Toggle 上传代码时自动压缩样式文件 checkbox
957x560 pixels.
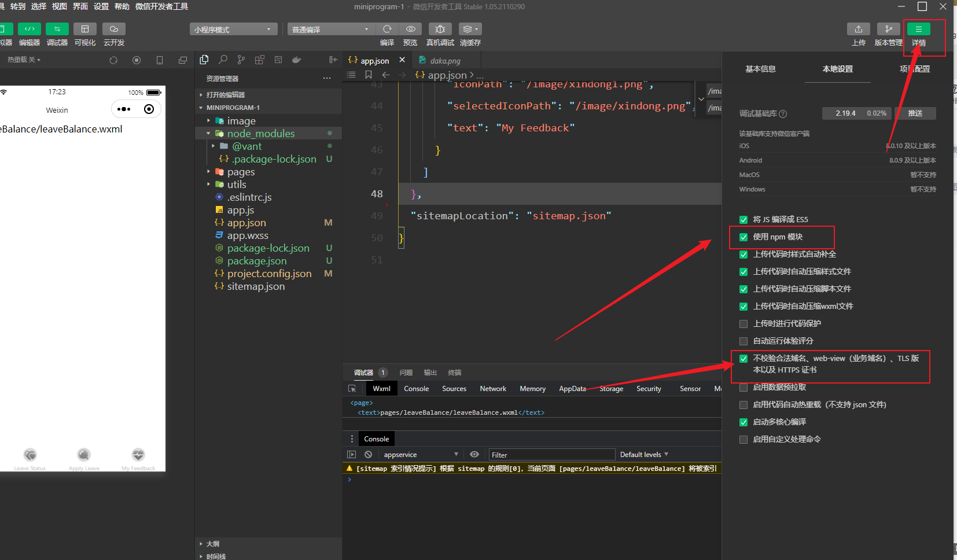pyautogui.click(x=743, y=272)
